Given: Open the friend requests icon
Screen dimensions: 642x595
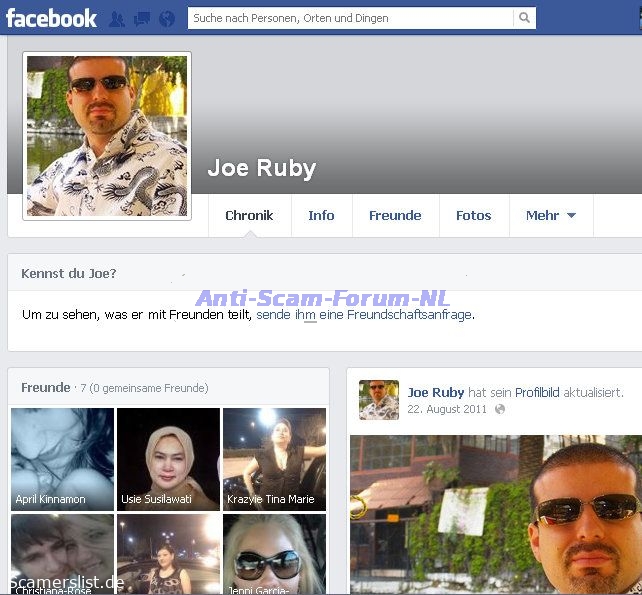Looking at the screenshot, I should pos(117,19).
